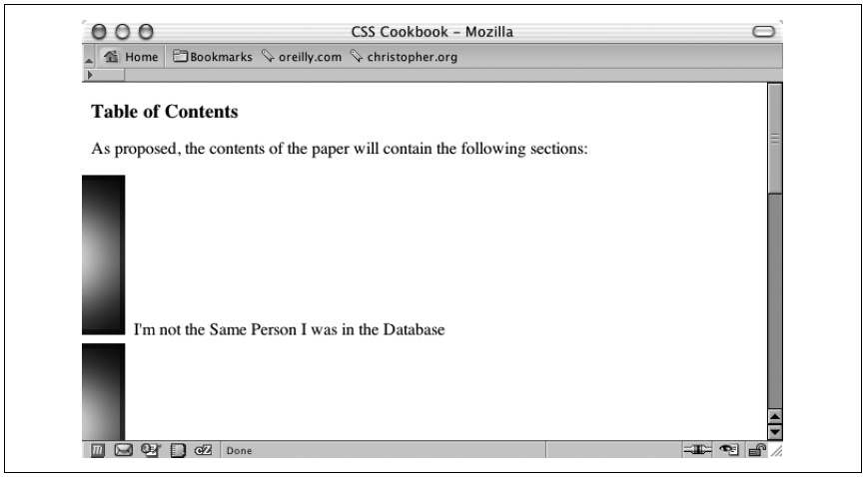868x477 pixels.
Task: Open the Navigator icon in status bar
Action: pos(98,450)
